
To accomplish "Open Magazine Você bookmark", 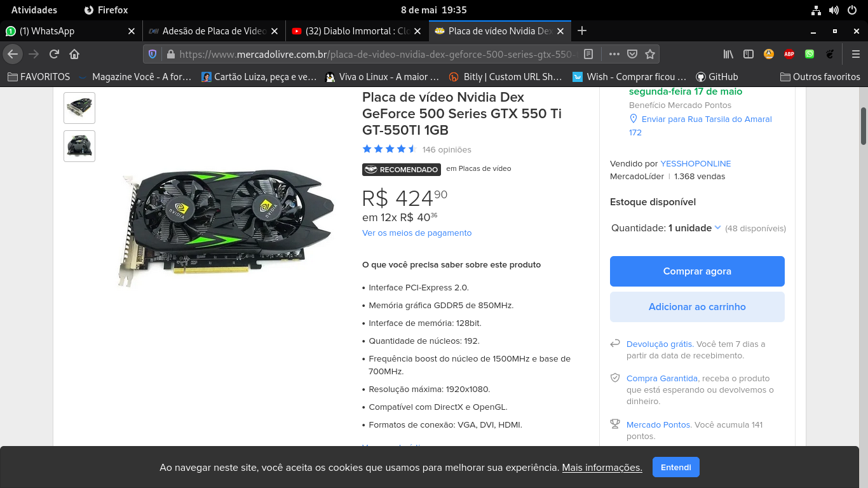I will [135, 77].
